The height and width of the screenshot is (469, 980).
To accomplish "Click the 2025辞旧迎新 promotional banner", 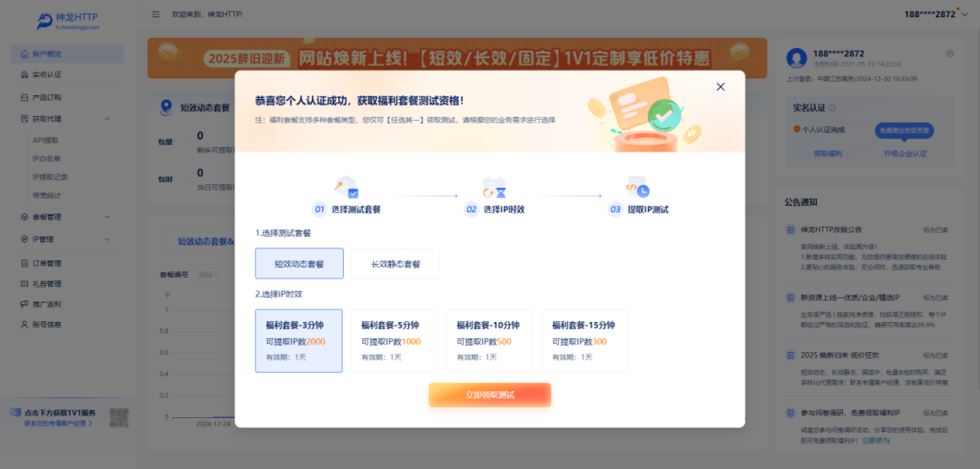I will click(x=456, y=58).
